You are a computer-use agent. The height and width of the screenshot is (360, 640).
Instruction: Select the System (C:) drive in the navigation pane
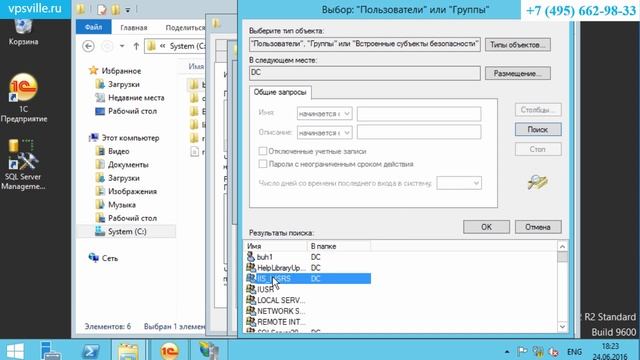tap(127, 231)
